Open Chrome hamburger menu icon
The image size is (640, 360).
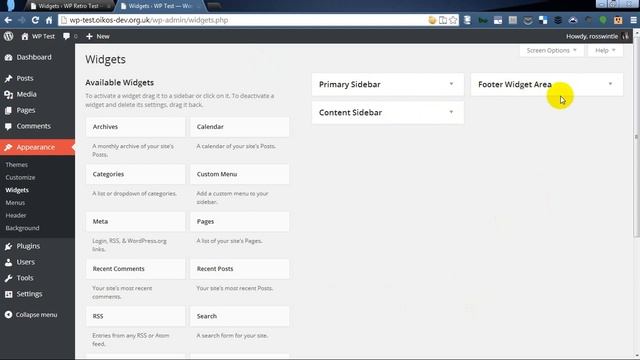[x=633, y=20]
